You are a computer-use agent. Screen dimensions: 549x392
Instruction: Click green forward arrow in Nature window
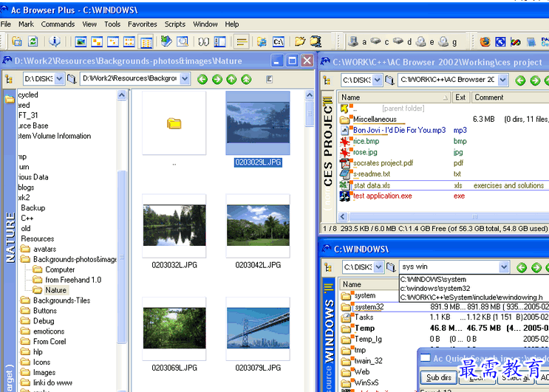click(x=217, y=80)
